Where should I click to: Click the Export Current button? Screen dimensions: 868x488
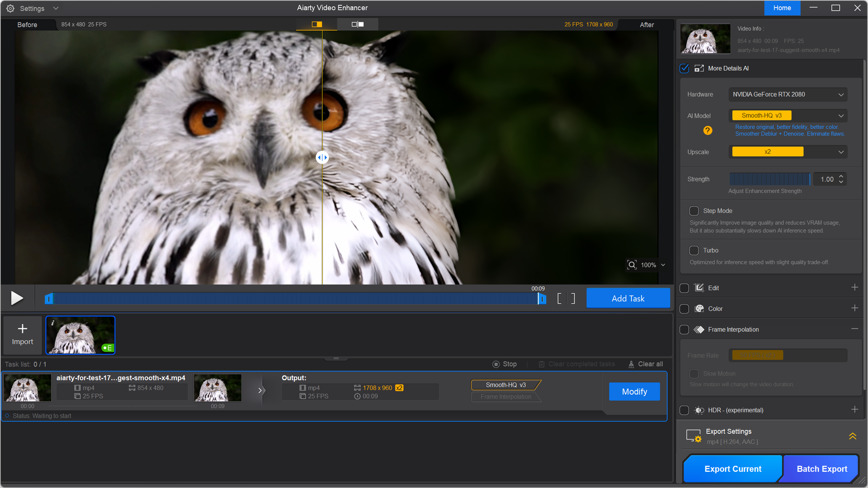732,469
